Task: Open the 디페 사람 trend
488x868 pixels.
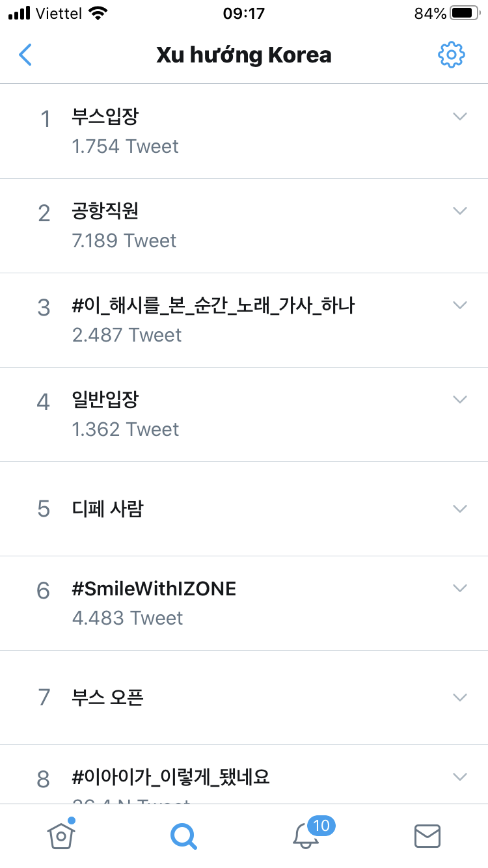Action: coord(108,509)
